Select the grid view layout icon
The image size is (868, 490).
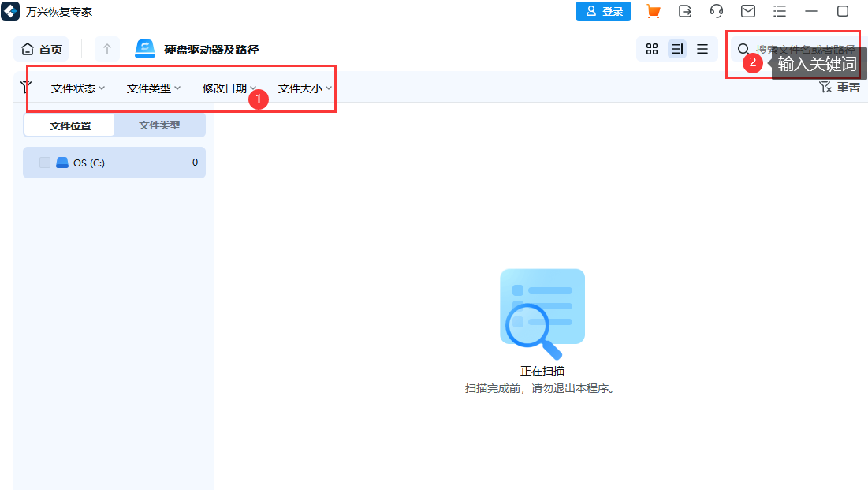click(x=652, y=49)
